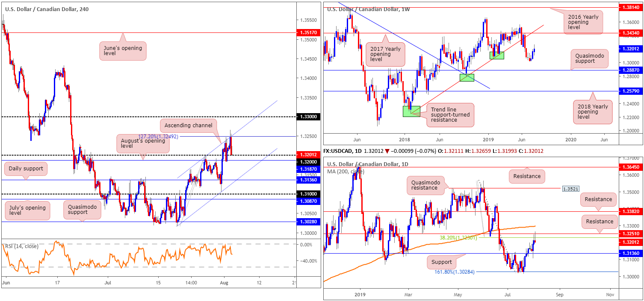This screenshot has height=301, width=644.
Task: Select Quasimodo support callout in the 240 chart
Action: (x=82, y=210)
